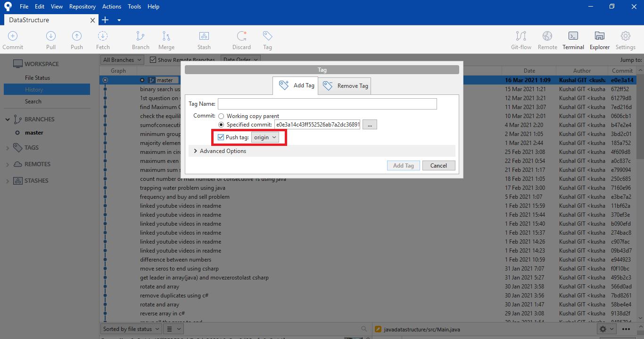The image size is (644, 339).
Task: Open repository Settings from the toolbar
Action: click(626, 36)
